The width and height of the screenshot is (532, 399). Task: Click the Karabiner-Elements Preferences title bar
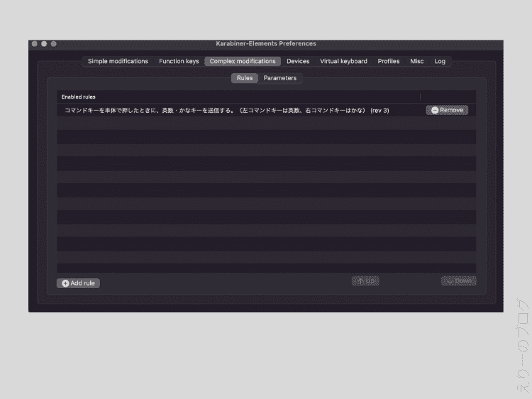pyautogui.click(x=266, y=44)
